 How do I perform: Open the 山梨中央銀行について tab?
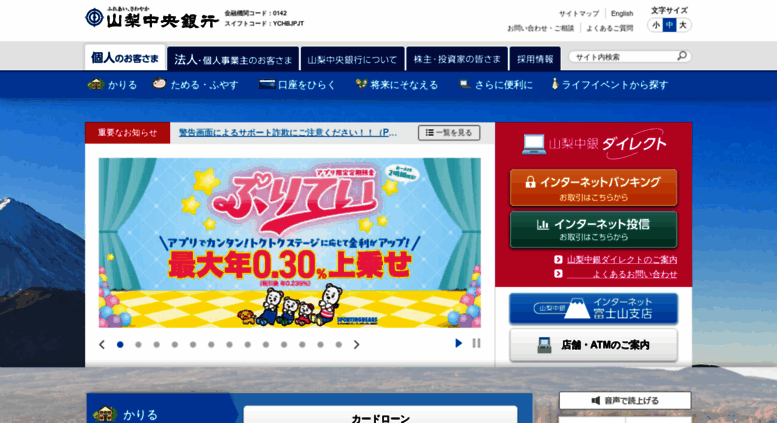tap(352, 59)
